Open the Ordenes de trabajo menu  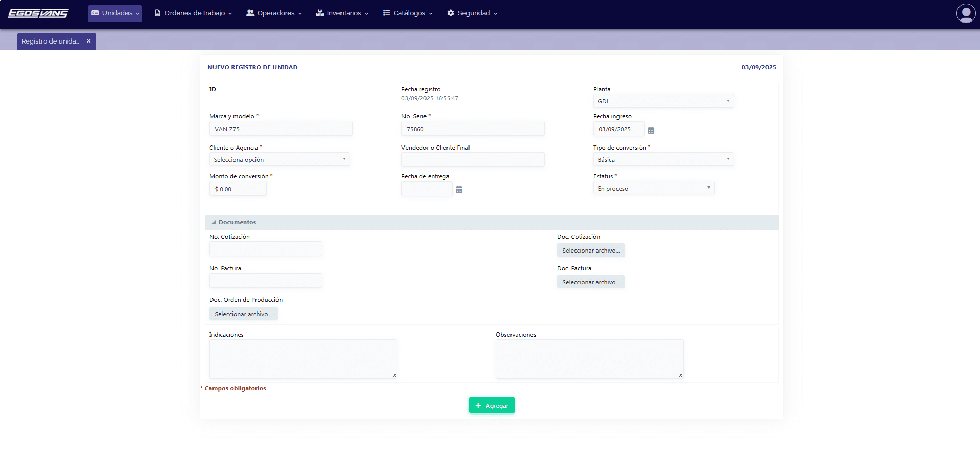click(193, 13)
